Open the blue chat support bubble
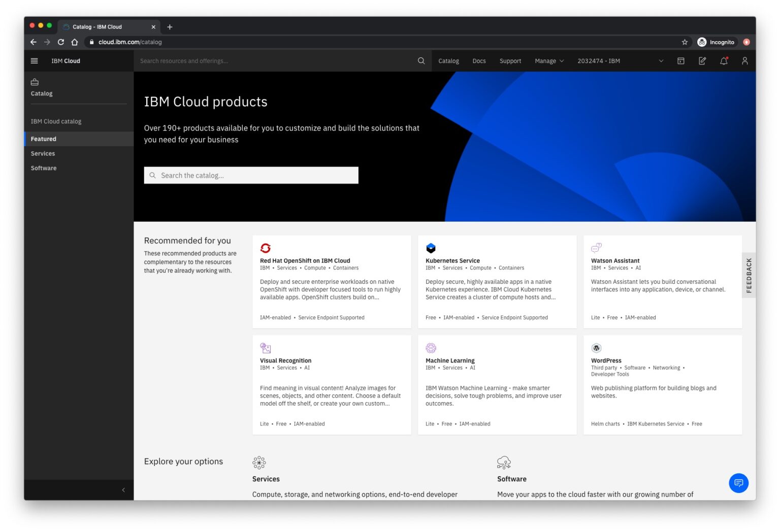 pos(738,482)
